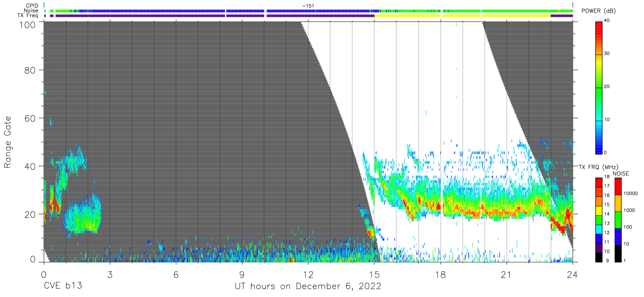Click the yellow segment of NOISE scale
644x297 pixels.
(618, 203)
